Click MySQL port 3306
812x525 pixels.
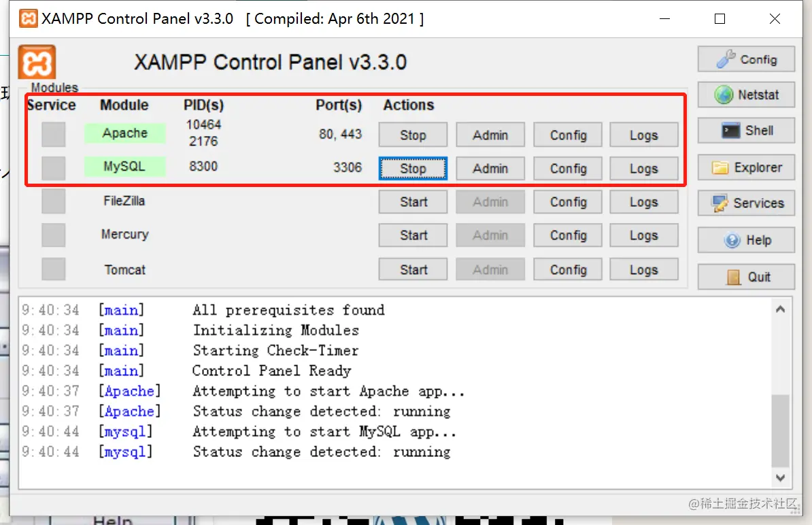point(348,167)
